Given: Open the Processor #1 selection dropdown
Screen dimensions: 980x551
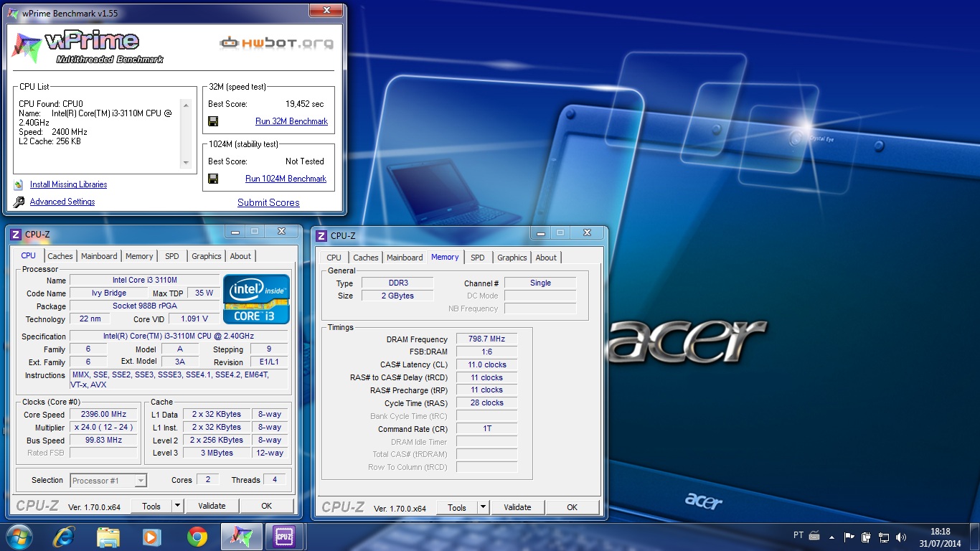Looking at the screenshot, I should 108,481.
